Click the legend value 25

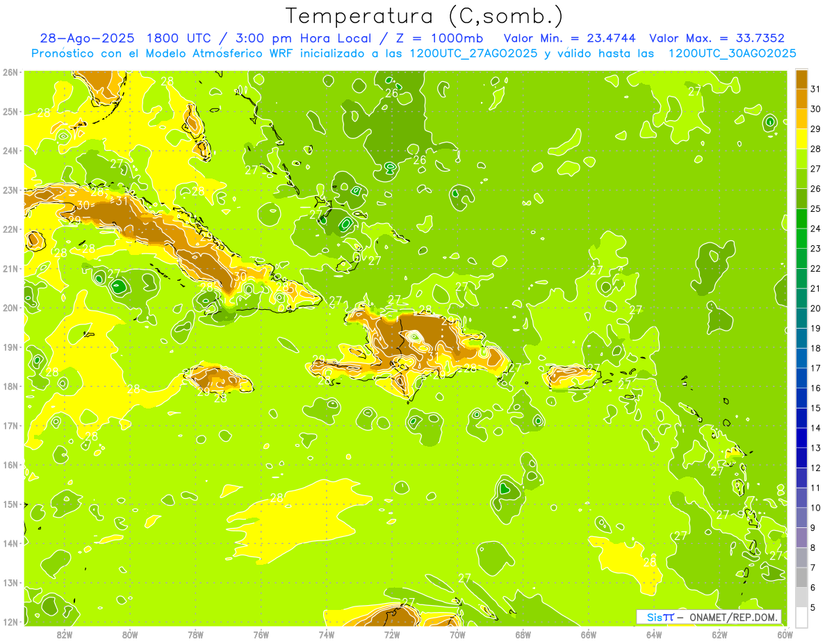click(816, 208)
